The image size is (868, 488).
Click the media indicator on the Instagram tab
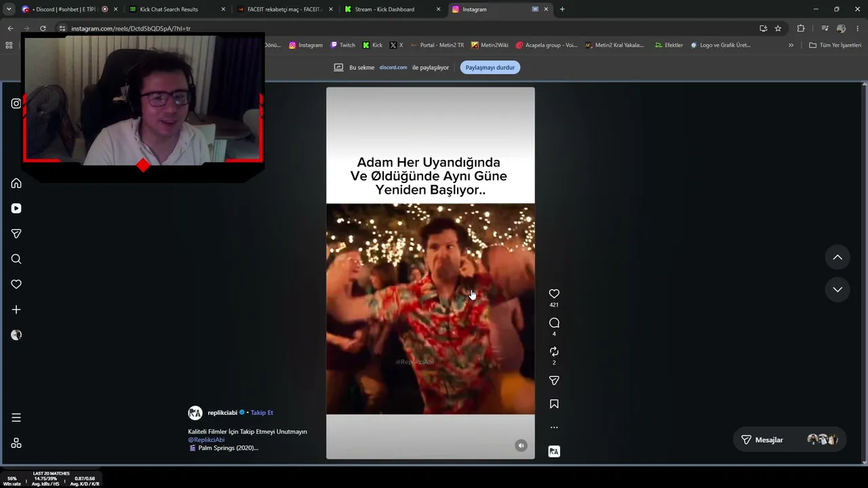(535, 9)
